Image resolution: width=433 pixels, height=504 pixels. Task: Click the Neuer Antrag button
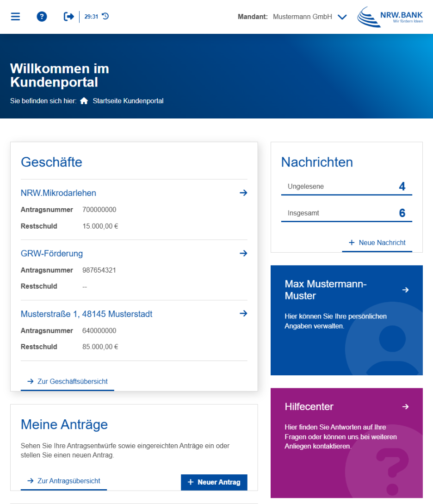[214, 482]
